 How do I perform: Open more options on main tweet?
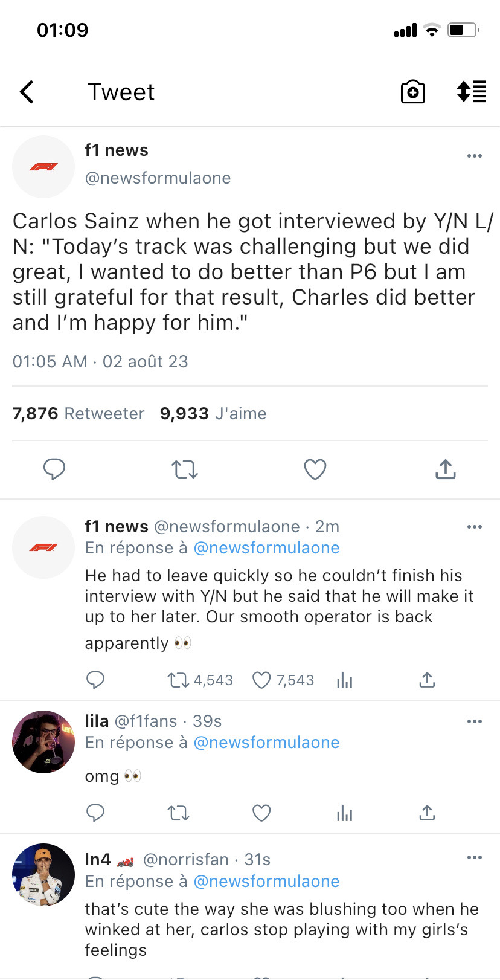pos(475,156)
